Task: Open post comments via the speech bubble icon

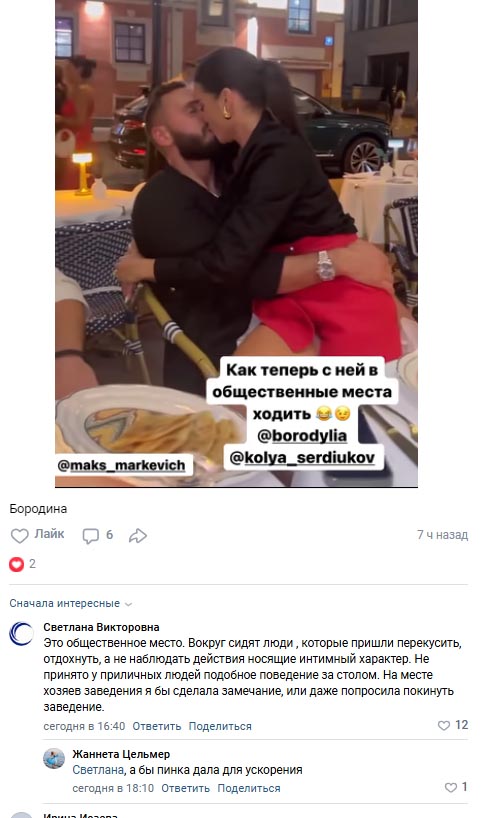Action: tap(90, 535)
